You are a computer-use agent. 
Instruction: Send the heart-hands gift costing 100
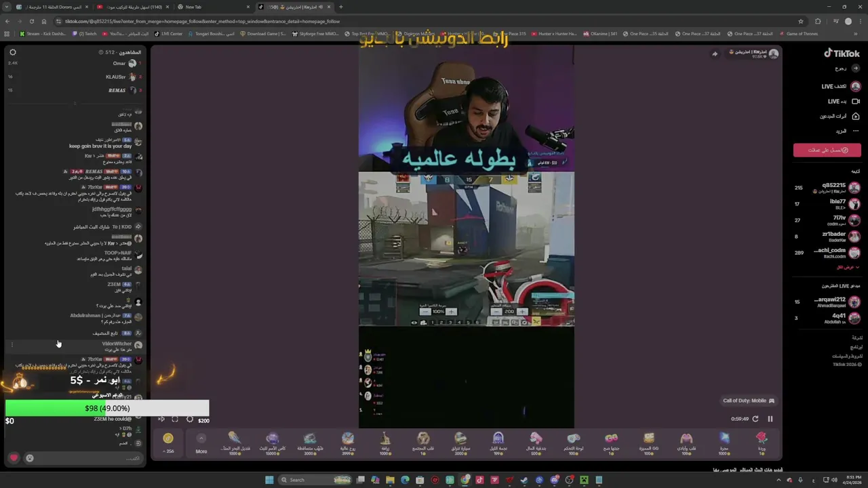click(x=686, y=442)
